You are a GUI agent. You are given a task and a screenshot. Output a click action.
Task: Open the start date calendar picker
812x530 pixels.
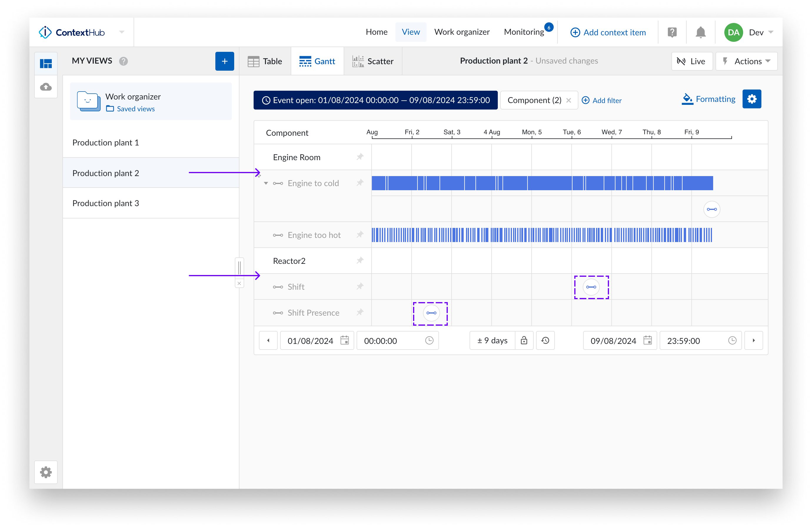click(x=345, y=340)
